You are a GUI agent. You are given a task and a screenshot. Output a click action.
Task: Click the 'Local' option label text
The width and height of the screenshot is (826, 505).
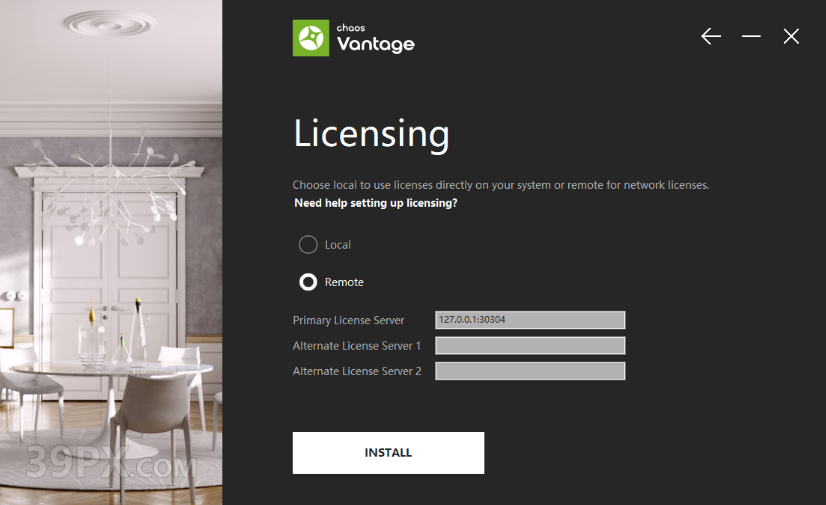click(x=338, y=245)
